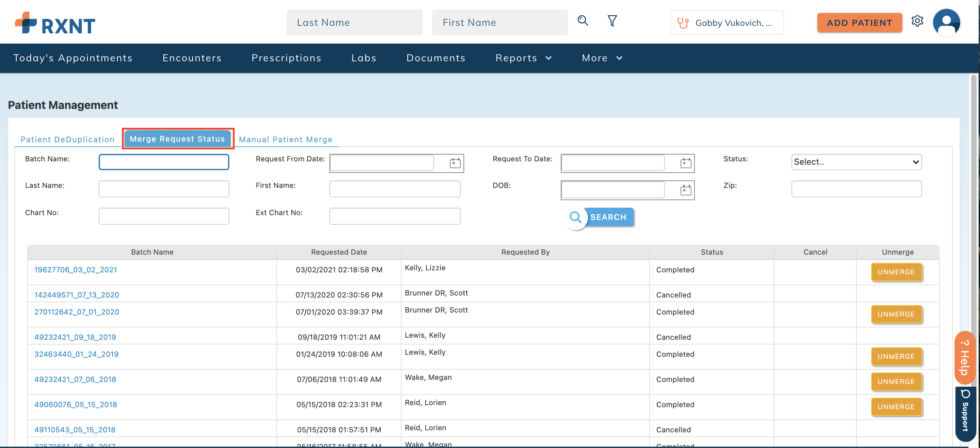Viewport: 980px width, 448px height.
Task: Unmerge batch 49232421_07_06_2018
Action: tap(896, 381)
